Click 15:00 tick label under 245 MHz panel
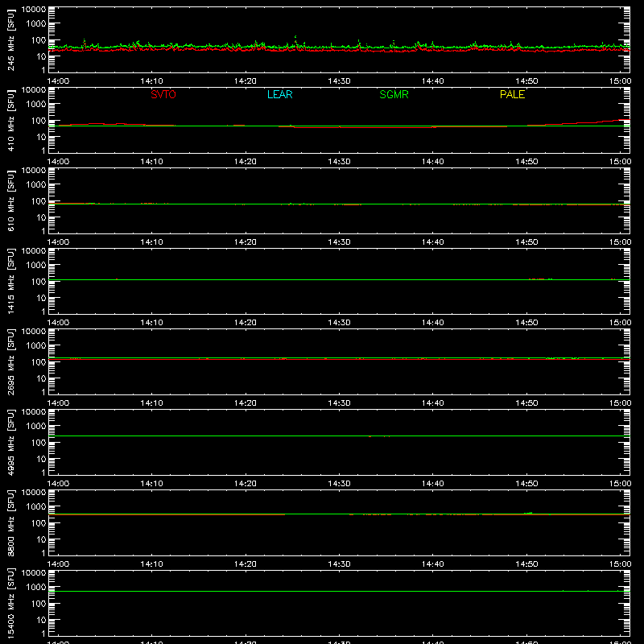Image resolution: width=644 pixels, height=644 pixels. (x=620, y=81)
